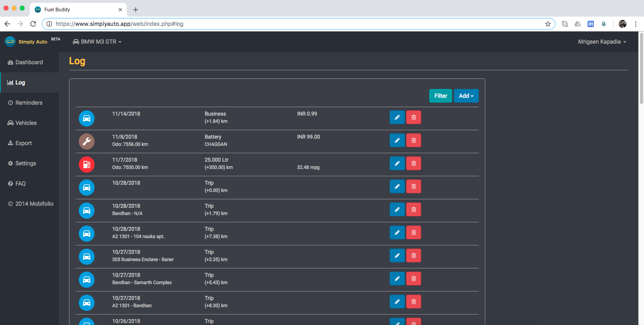Image resolution: width=644 pixels, height=325 pixels.
Task: Click the JH browser extension icon
Action: pos(590,24)
